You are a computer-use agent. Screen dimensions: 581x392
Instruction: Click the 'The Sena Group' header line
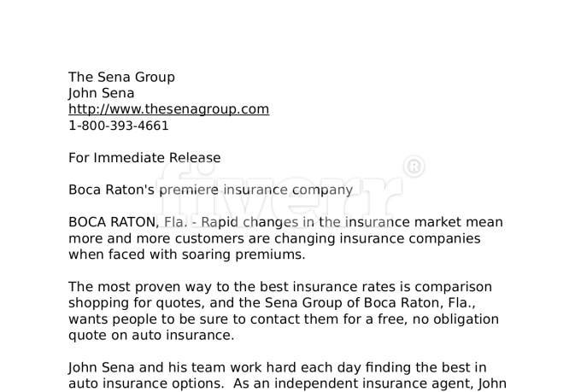tap(121, 78)
